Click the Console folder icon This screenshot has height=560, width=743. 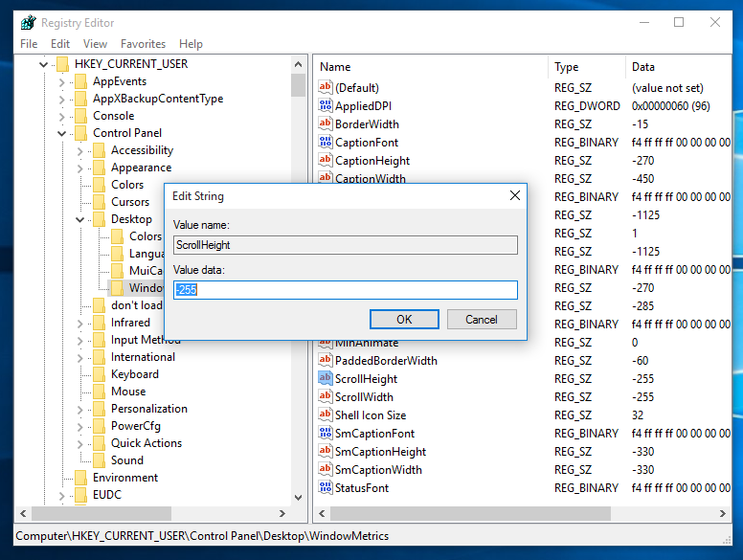click(81, 116)
